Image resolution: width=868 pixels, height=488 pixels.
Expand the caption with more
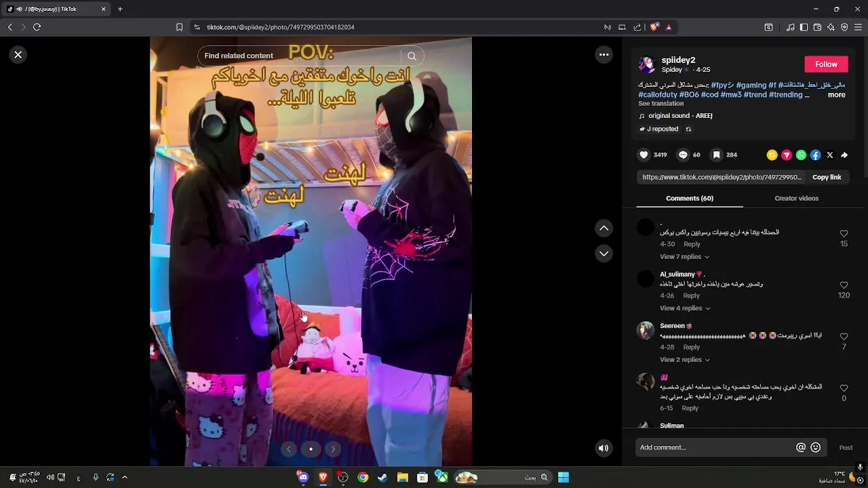point(836,95)
